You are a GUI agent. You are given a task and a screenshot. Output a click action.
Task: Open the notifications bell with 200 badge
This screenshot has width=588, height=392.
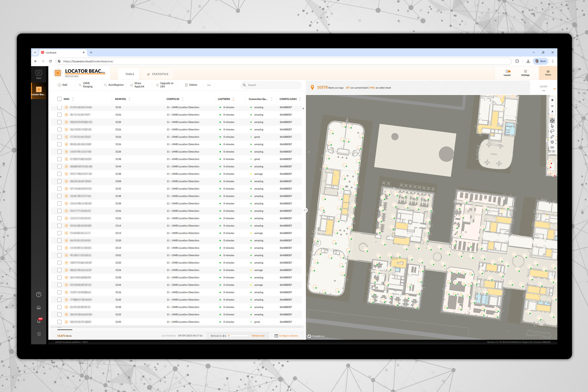click(x=39, y=321)
